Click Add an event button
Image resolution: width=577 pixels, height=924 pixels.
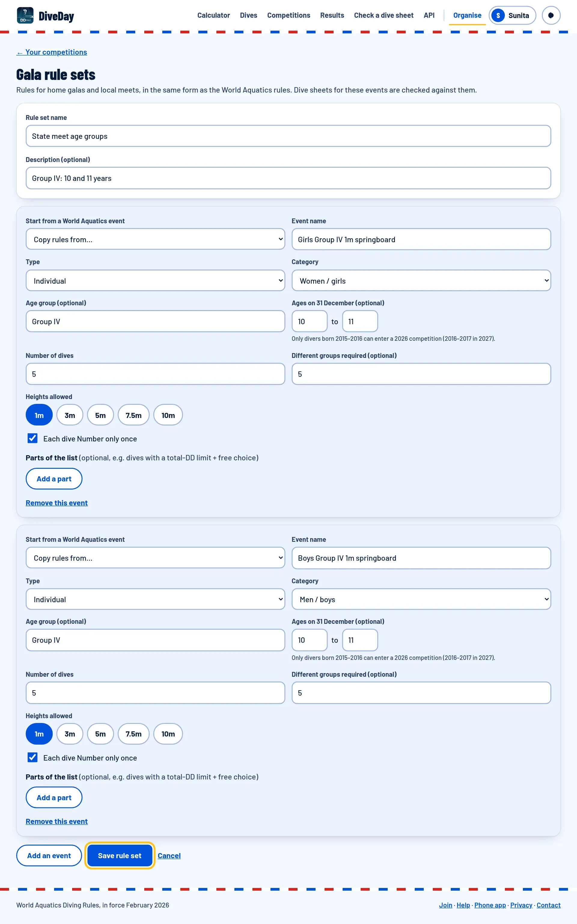tap(49, 855)
